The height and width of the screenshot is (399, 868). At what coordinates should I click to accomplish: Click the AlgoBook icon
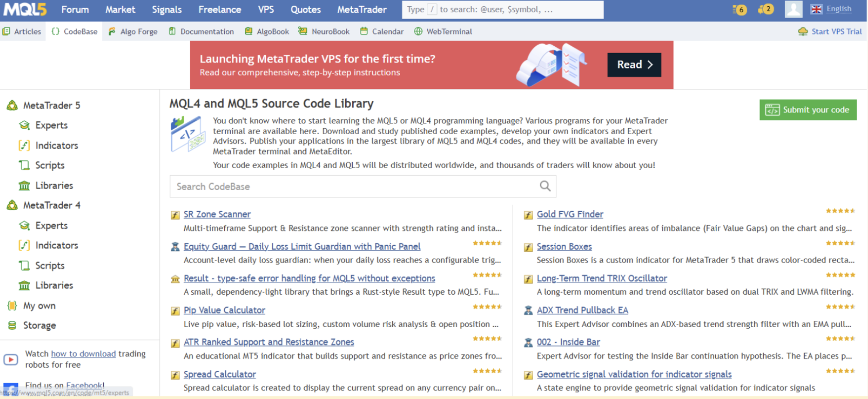point(248,31)
